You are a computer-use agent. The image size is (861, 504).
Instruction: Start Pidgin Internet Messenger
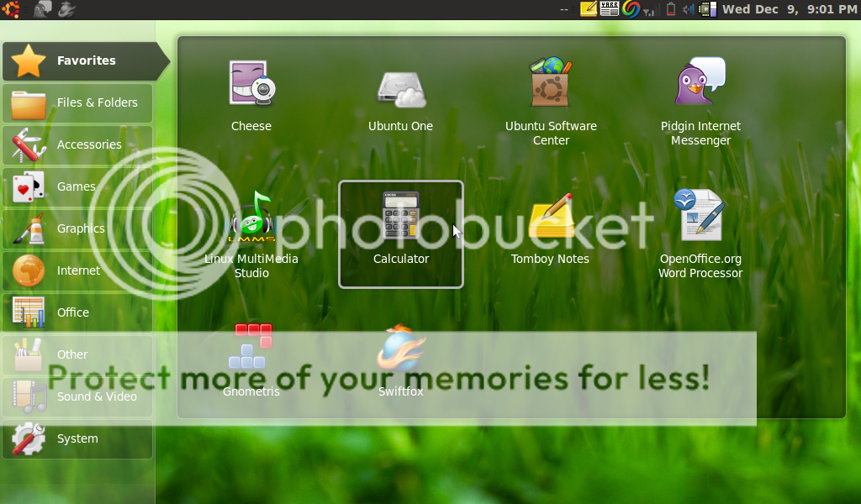tap(700, 84)
